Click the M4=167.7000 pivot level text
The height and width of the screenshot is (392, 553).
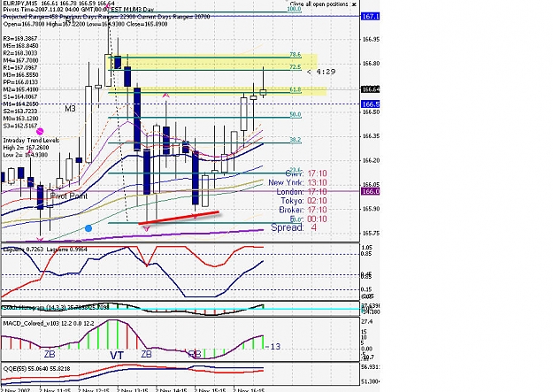(21, 61)
